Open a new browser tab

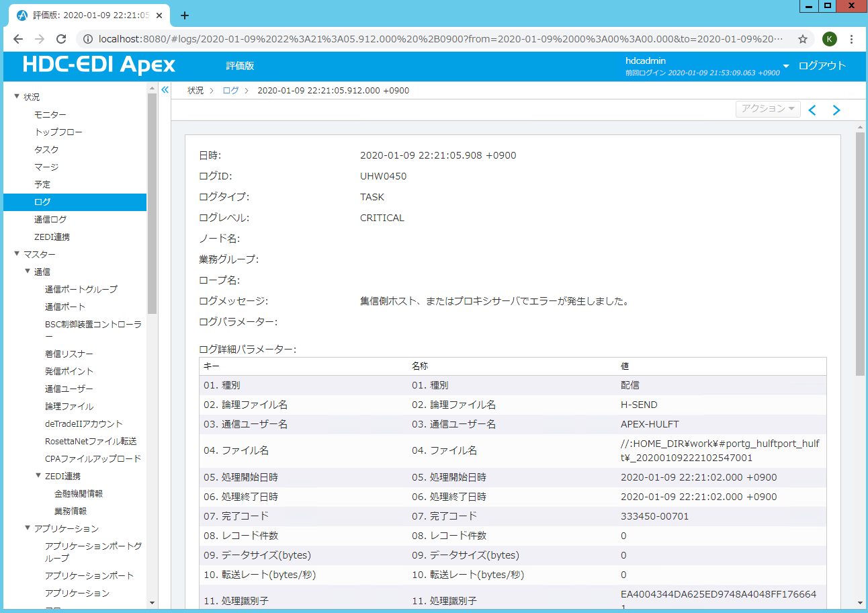pyautogui.click(x=185, y=15)
